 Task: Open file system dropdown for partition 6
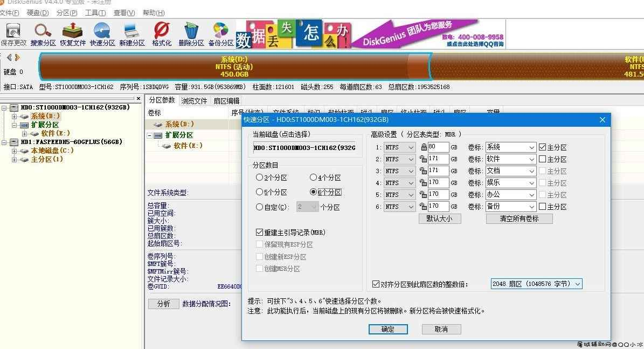click(400, 207)
